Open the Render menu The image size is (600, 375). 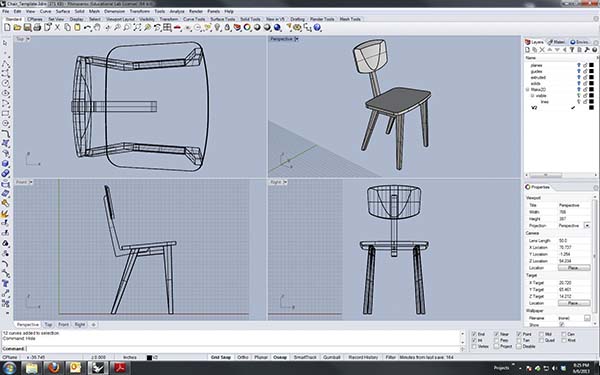tap(196, 11)
